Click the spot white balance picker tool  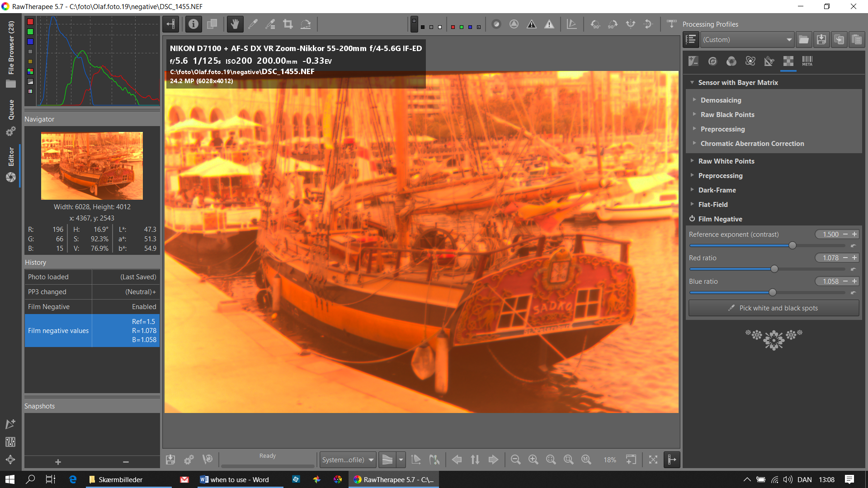coord(253,24)
